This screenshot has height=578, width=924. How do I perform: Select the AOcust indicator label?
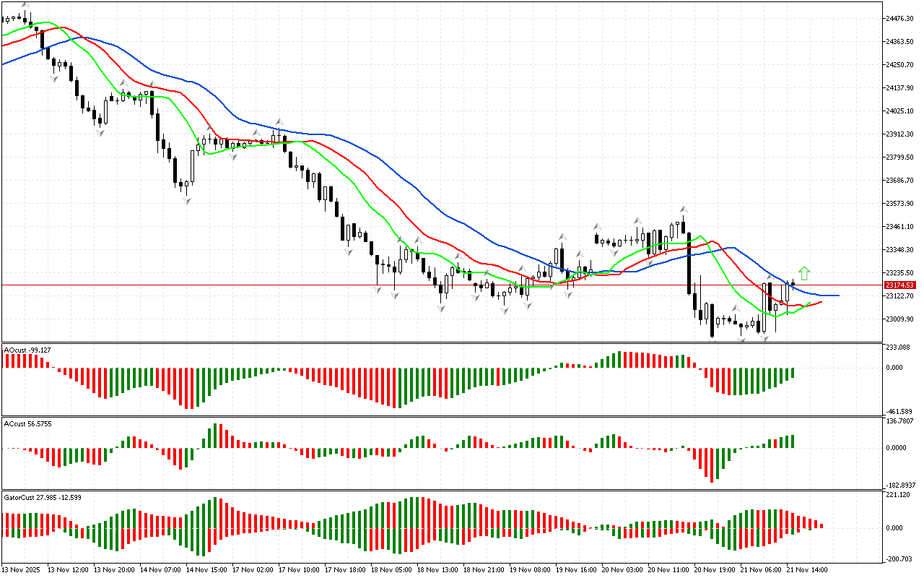coord(27,350)
